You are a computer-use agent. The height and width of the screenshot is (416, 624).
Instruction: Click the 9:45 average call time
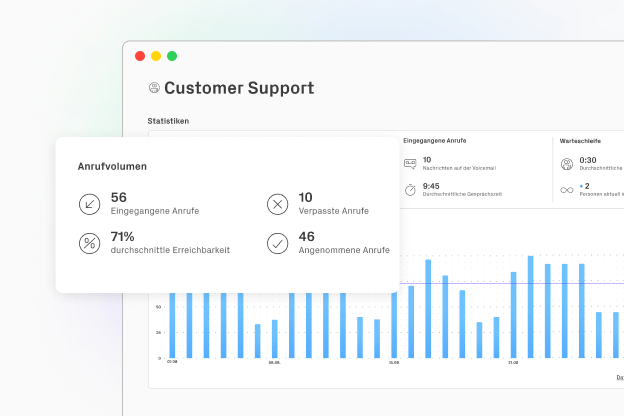coord(431,186)
